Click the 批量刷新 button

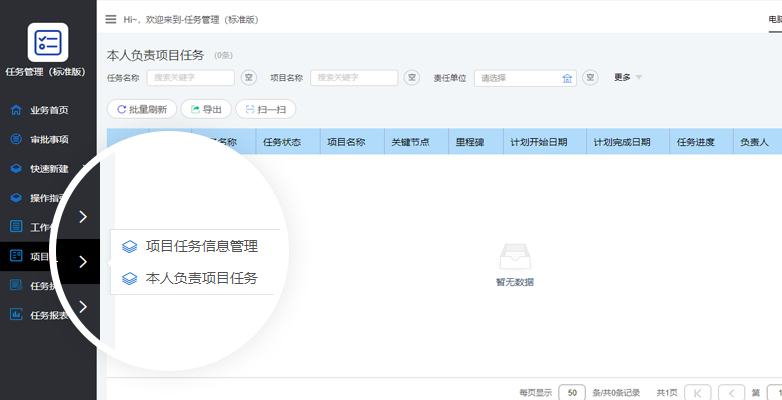[x=142, y=110]
